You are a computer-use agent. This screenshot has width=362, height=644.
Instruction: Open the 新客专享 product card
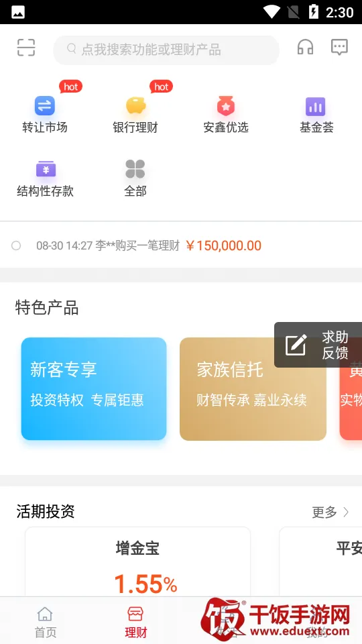point(94,388)
